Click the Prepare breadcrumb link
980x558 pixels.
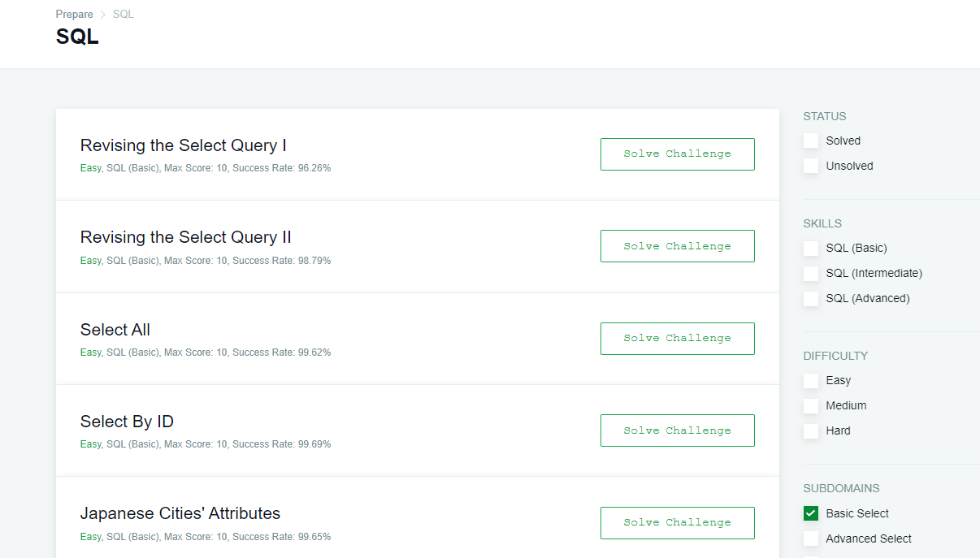[74, 15]
